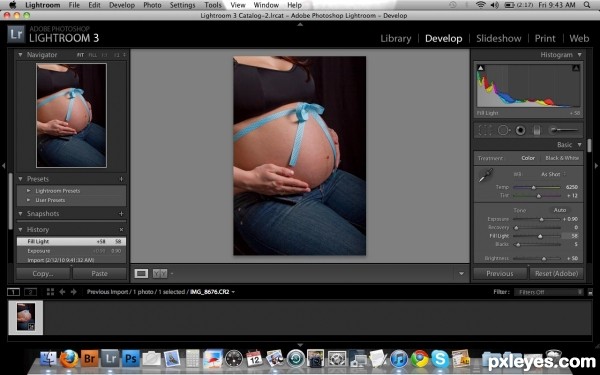Click the Previous button
Image resolution: width=600 pixels, height=375 pixels.
(500, 274)
